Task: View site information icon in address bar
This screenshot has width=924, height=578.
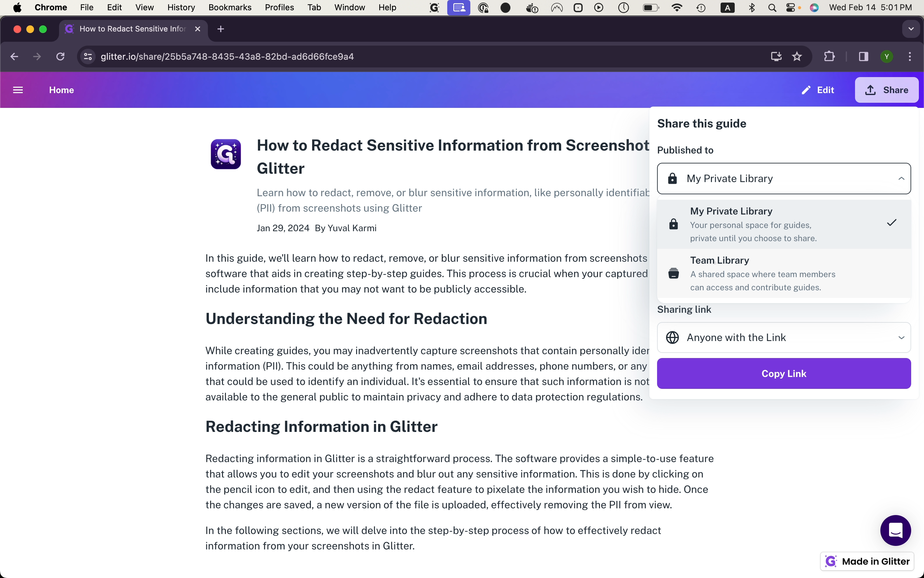Action: [88, 57]
